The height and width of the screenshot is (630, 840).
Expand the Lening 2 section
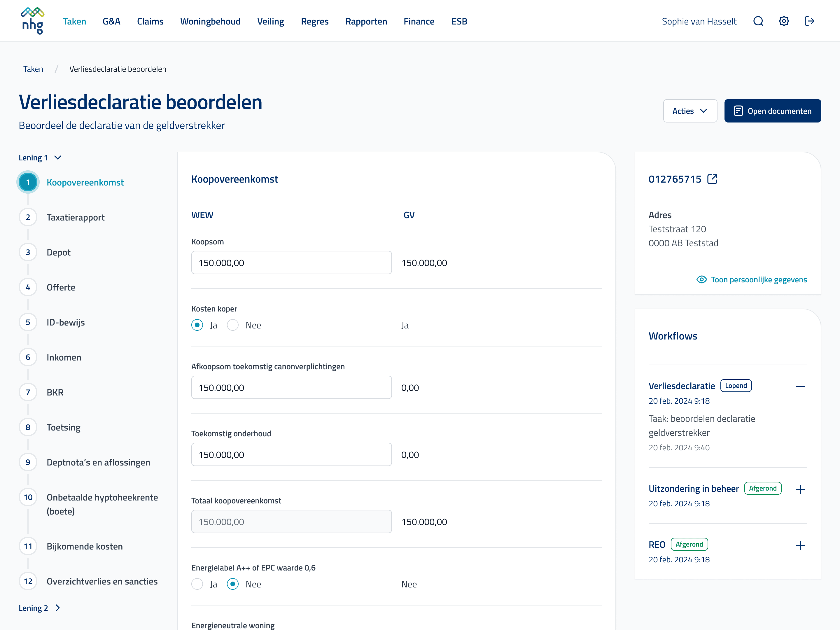pos(40,608)
